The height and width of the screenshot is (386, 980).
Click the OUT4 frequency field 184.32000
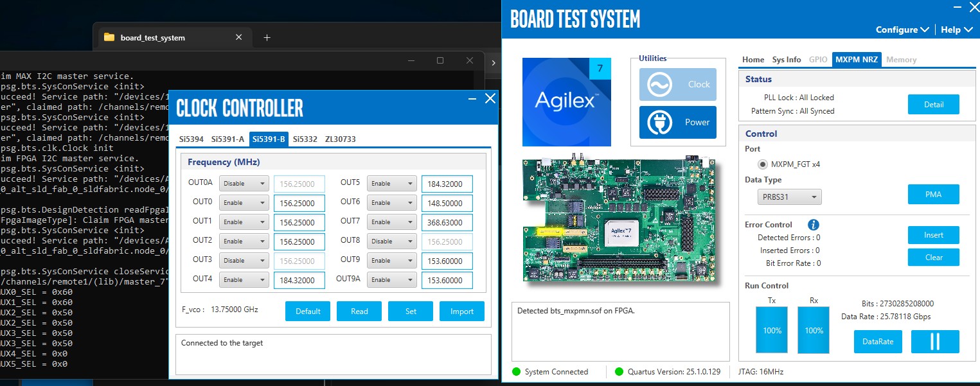point(299,281)
